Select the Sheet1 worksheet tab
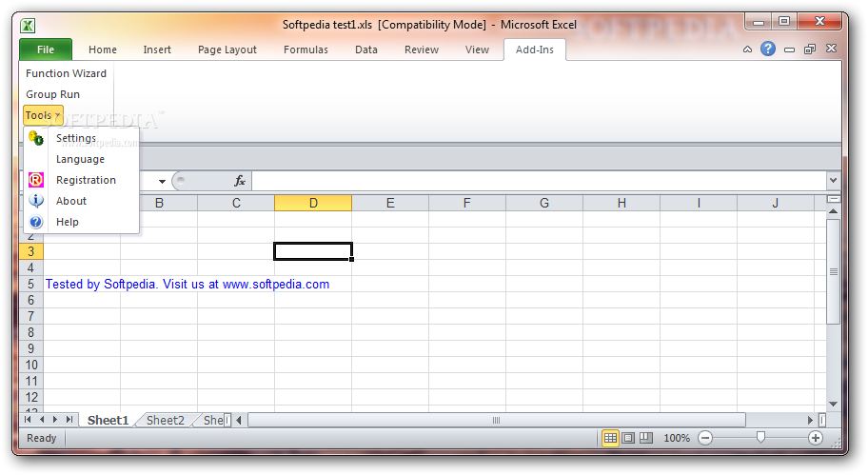This screenshot has width=868, height=475. click(108, 420)
